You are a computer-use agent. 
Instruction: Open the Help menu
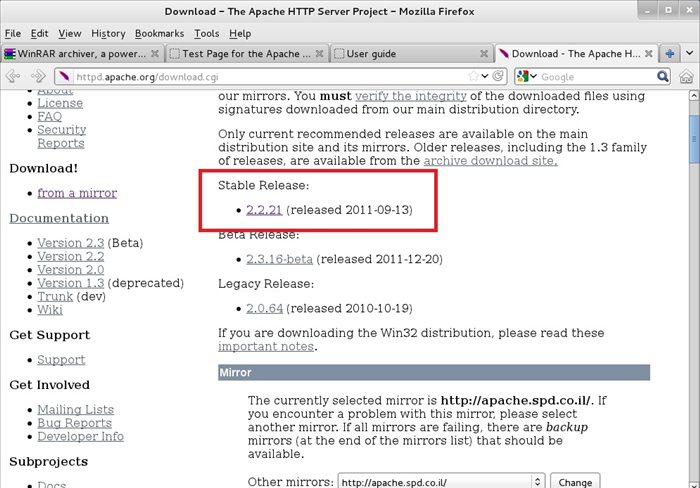[240, 33]
